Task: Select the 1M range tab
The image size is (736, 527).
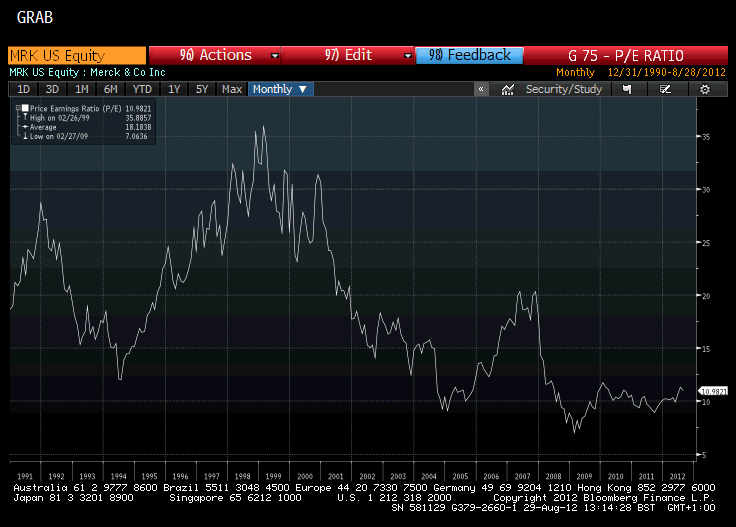Action: pyautogui.click(x=82, y=89)
